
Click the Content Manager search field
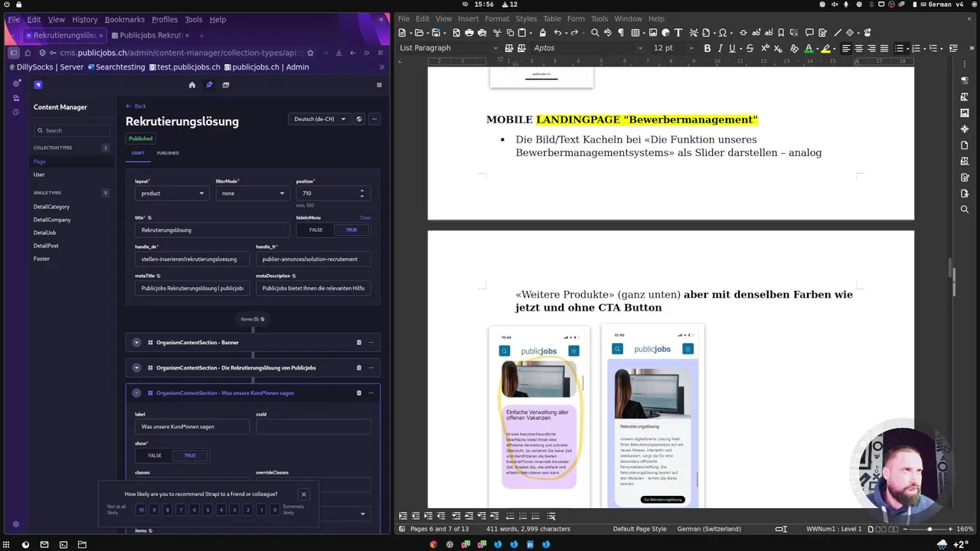point(73,131)
